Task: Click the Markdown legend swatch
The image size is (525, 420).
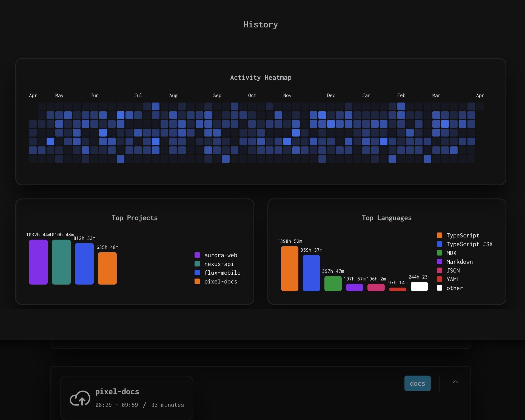Action: 439,262
